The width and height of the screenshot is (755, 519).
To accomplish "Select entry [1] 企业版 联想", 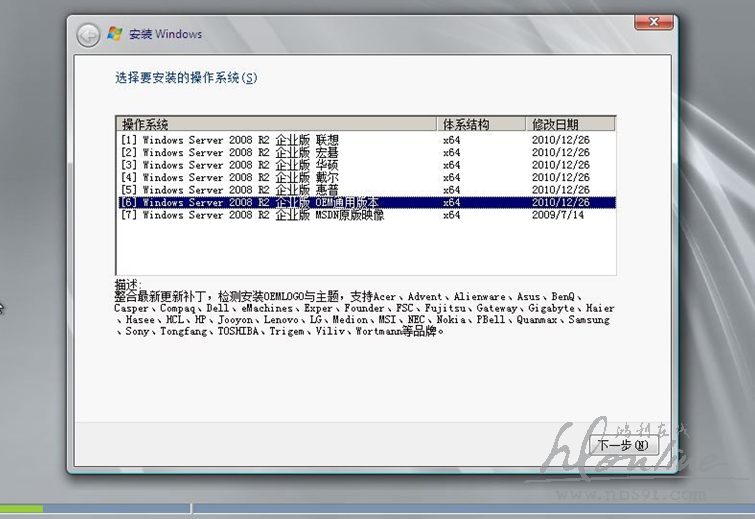I will 230,141.
